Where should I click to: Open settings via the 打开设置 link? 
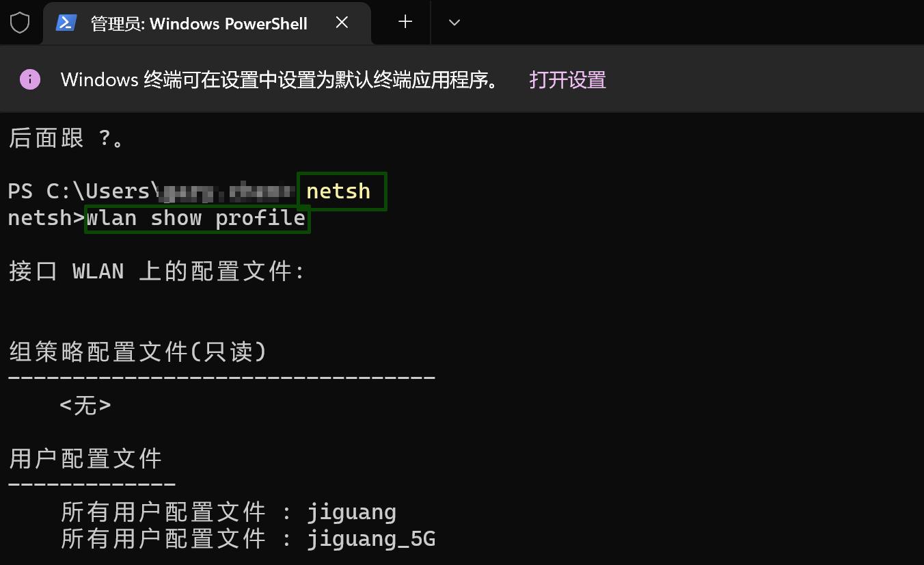coord(567,79)
